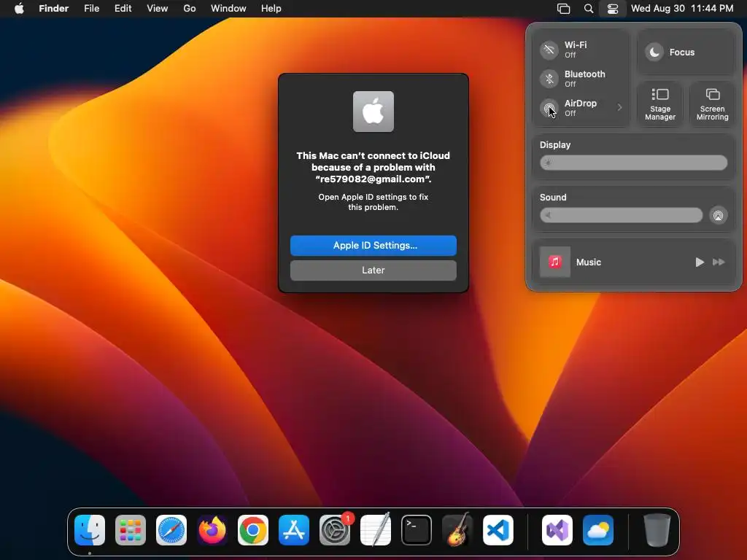Dismiss dialog with Later button
Viewport: 747px width, 560px height.
tap(373, 270)
